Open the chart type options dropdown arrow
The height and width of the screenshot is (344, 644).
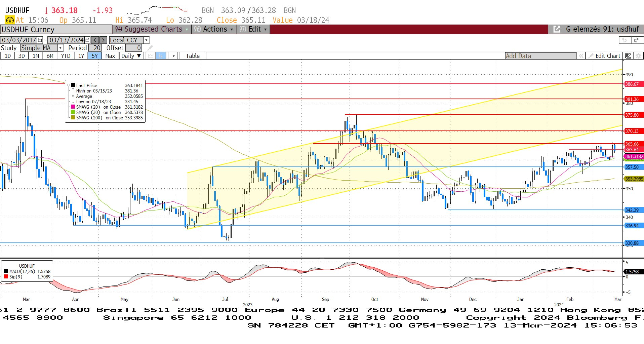(173, 56)
